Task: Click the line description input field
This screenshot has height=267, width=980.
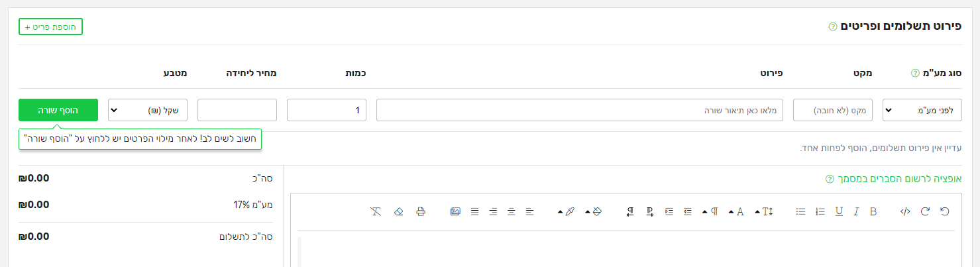Action: point(580,110)
